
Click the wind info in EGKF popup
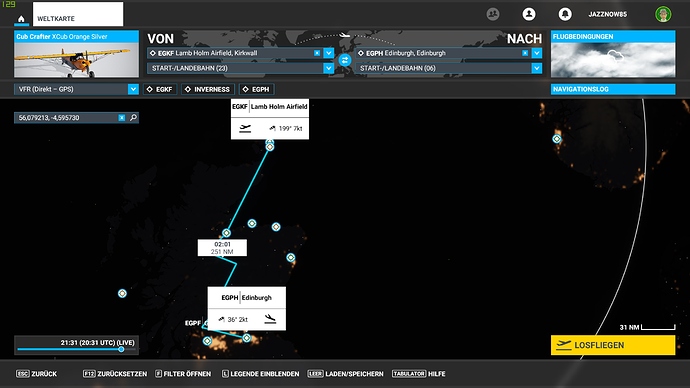point(286,128)
